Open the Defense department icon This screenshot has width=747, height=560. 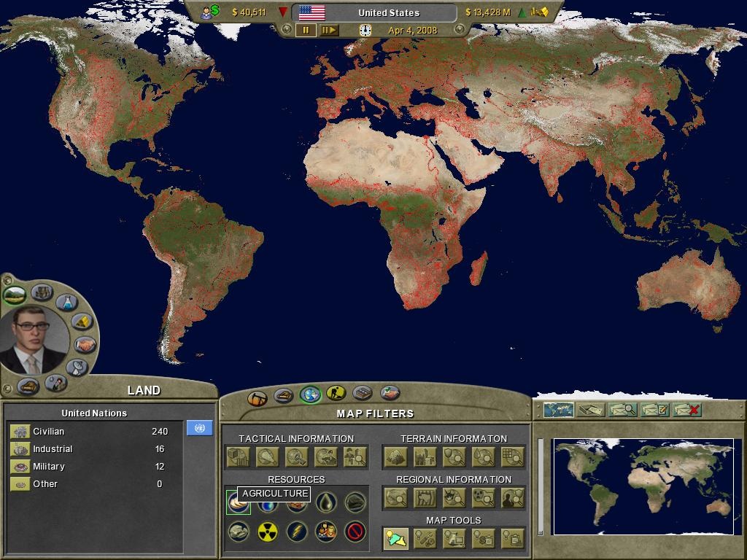click(29, 386)
